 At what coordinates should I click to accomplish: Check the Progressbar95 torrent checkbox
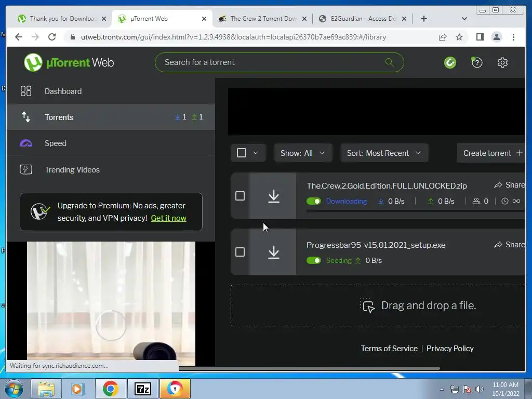240,252
